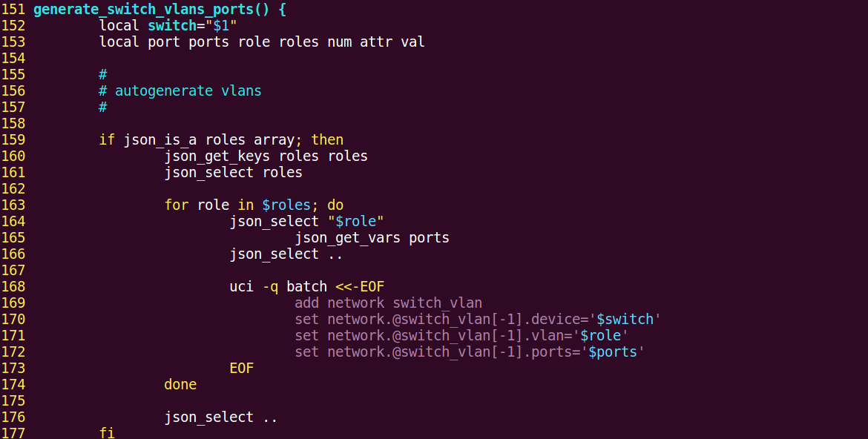The image size is (868, 439).
Task: Place cursor on json_get_vars on line 165
Action: click(x=347, y=238)
